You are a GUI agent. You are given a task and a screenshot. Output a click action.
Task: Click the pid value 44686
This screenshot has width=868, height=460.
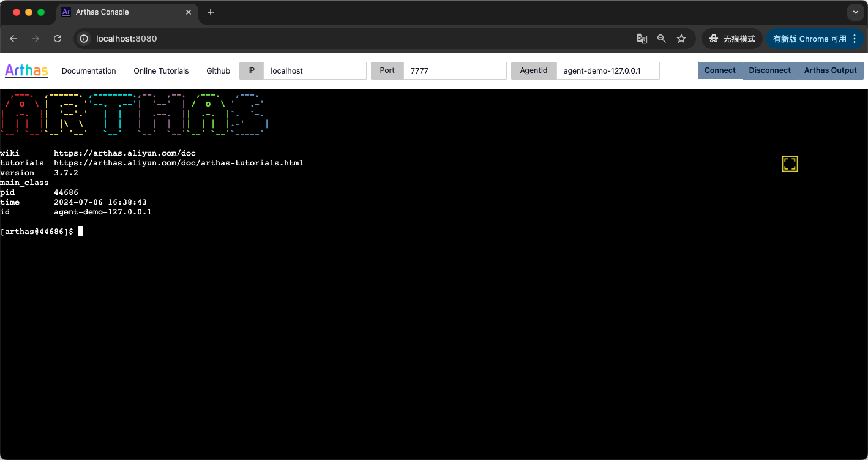(x=66, y=192)
